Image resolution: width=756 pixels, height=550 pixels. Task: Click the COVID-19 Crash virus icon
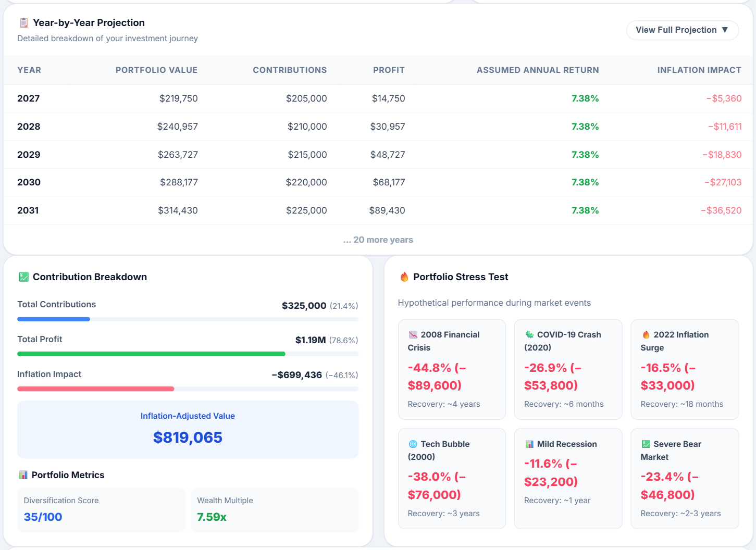pos(529,335)
